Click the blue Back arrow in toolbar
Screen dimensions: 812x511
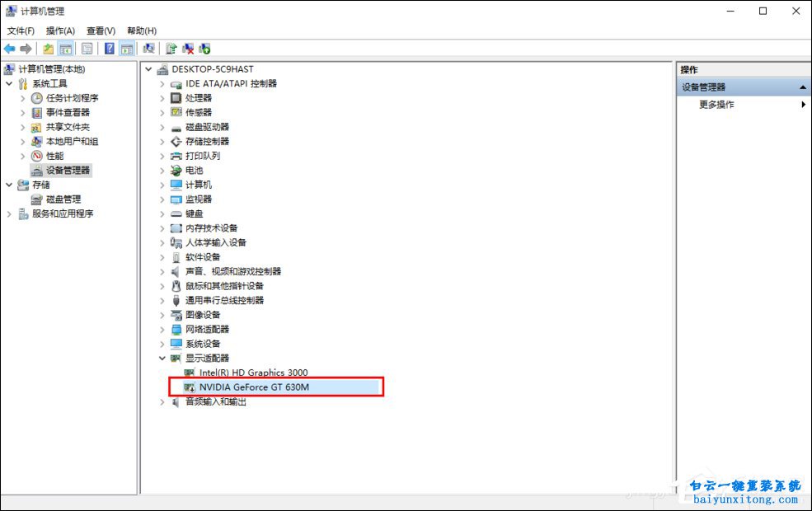coord(10,49)
